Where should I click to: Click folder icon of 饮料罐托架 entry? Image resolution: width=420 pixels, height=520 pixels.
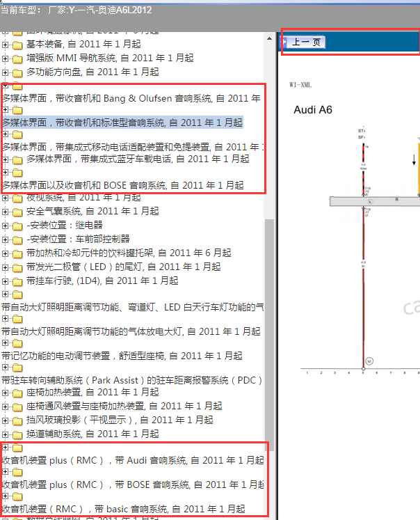coord(17,253)
